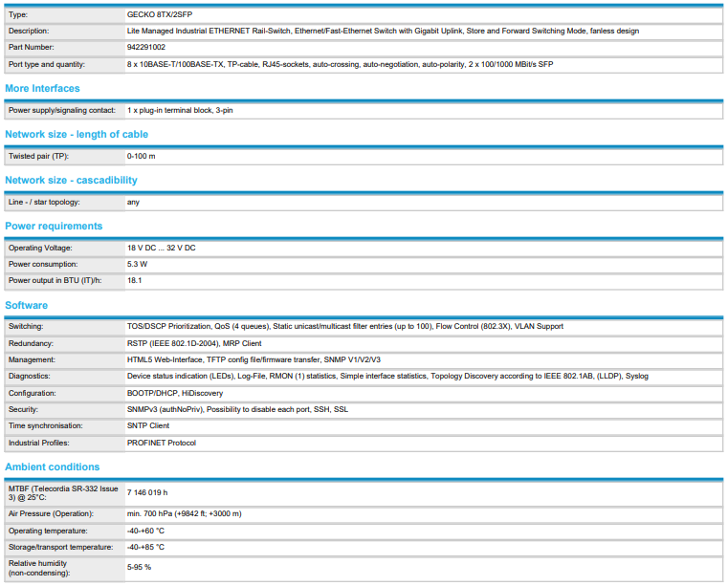Click the 'Industrial Profiles:' label
728x586 pixels.
coord(38,444)
